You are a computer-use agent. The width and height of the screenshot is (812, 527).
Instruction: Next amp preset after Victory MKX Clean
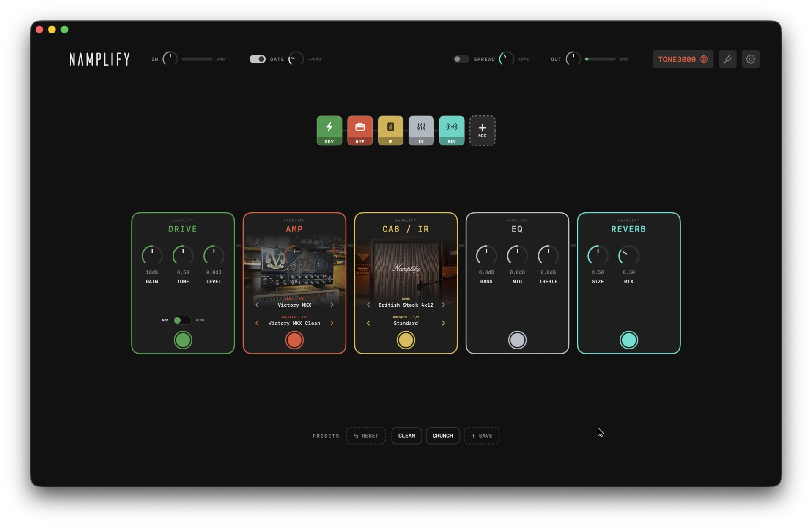[x=332, y=323]
